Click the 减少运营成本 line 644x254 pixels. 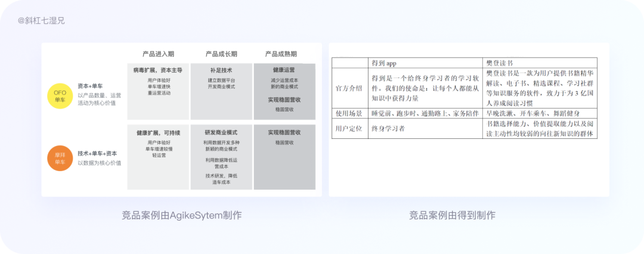[x=284, y=80]
